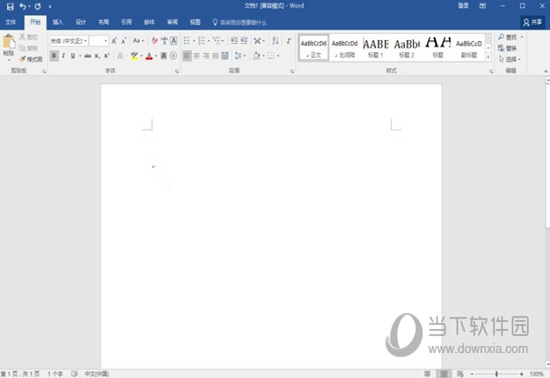Screen dimensions: 550x378
Task: Click the Text Highlight Color marker
Action: coord(134,56)
